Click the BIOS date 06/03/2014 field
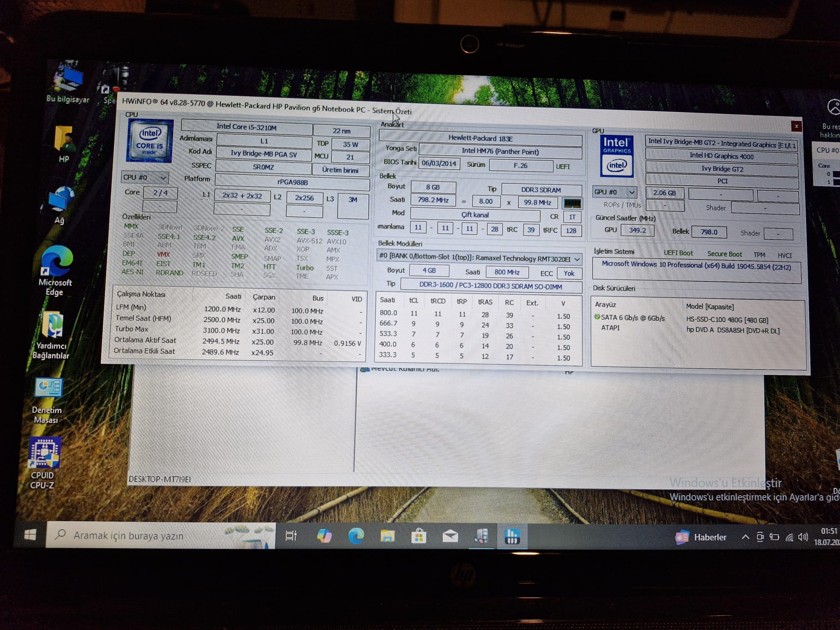 click(439, 163)
